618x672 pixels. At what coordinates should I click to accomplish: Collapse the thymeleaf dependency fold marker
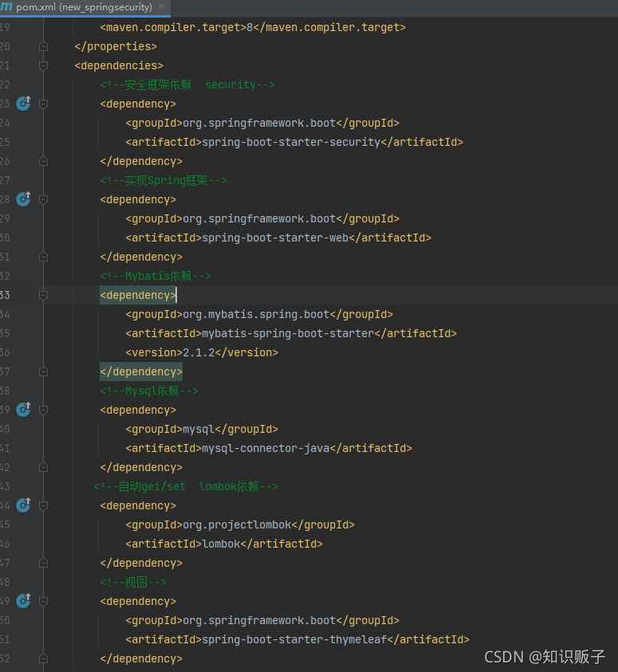pyautogui.click(x=43, y=601)
